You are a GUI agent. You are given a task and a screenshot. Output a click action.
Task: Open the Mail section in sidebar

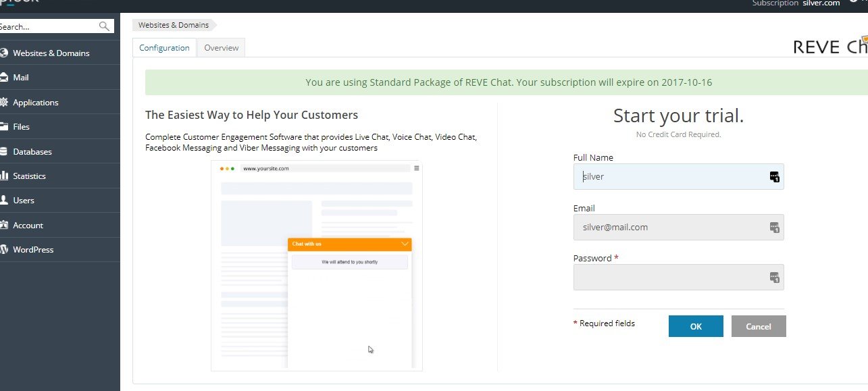point(20,78)
